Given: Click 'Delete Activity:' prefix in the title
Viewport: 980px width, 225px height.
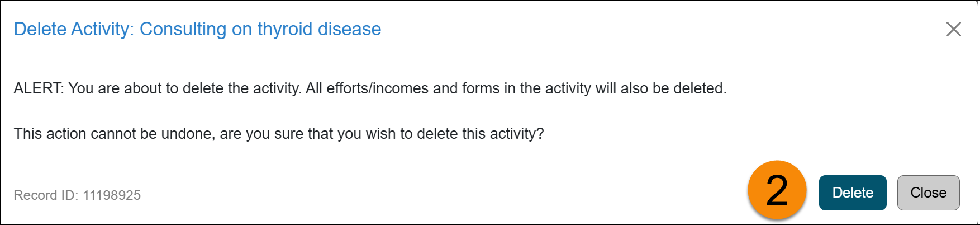Looking at the screenshot, I should 74,29.
